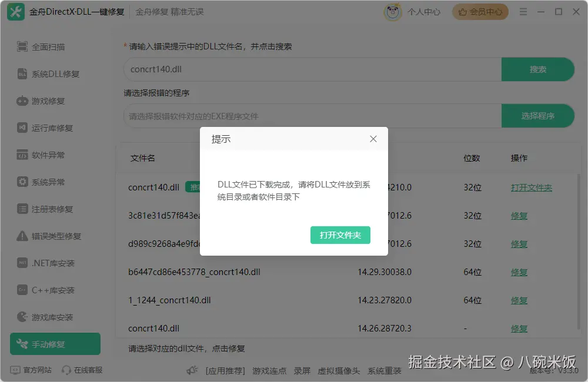Close the 提示 dialog with X
Screen dimensions: 588x382
373,139
